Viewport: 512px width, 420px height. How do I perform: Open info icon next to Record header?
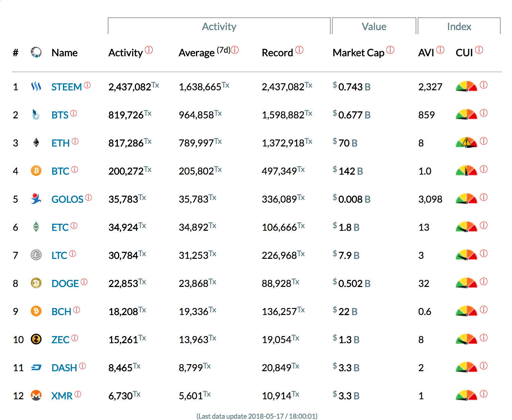coord(300,50)
